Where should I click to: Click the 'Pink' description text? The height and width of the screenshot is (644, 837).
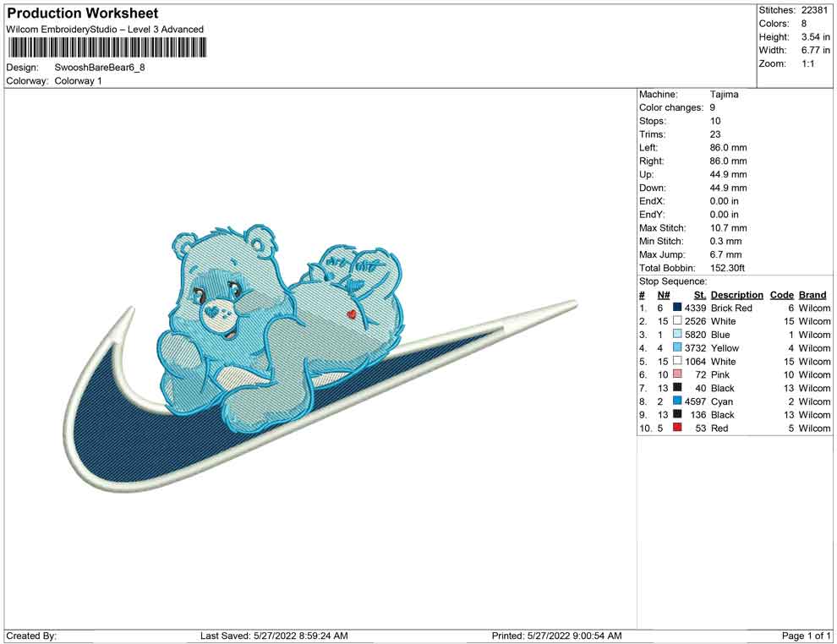point(720,374)
